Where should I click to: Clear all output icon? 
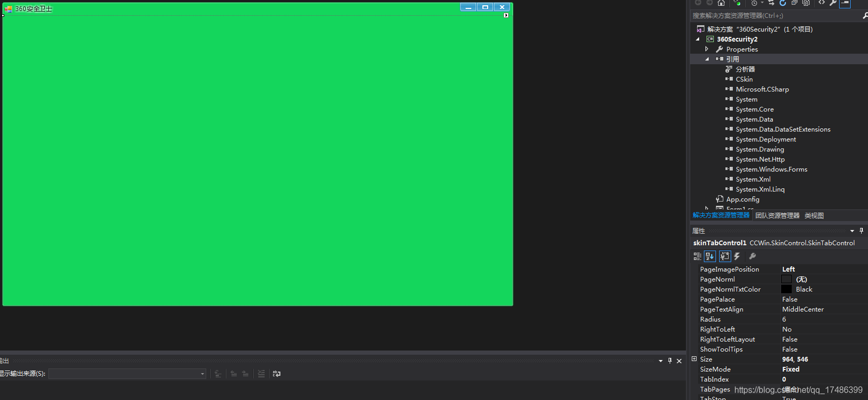coord(261,374)
